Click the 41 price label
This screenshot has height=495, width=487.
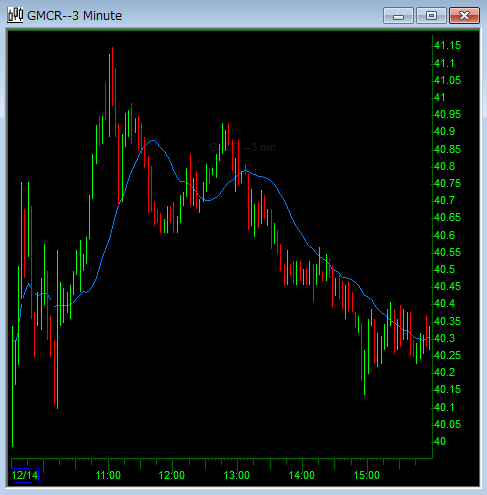(440, 97)
